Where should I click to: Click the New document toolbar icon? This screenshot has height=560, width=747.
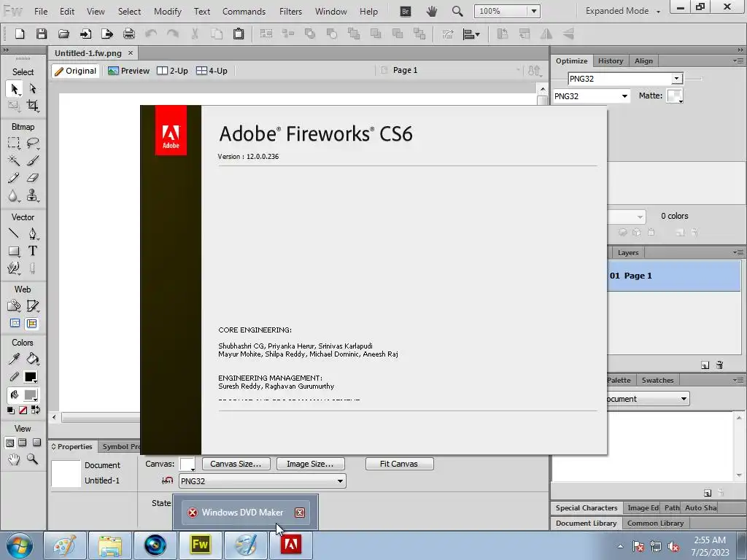click(x=20, y=34)
